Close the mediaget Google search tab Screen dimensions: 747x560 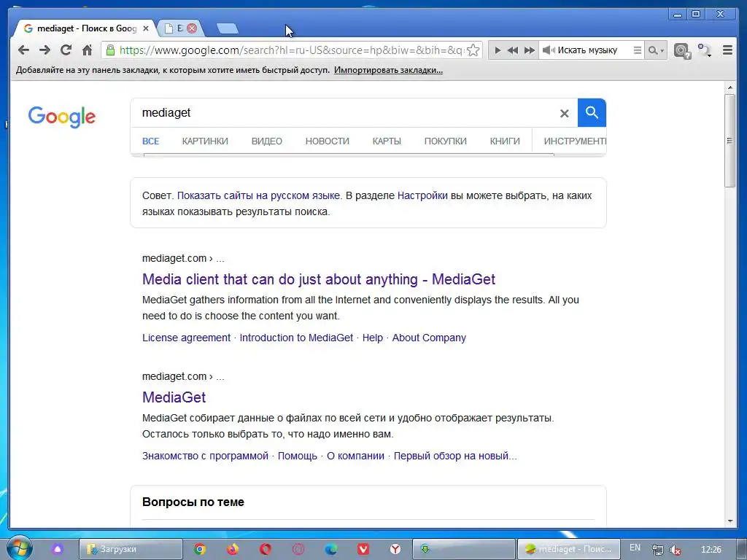click(146, 28)
